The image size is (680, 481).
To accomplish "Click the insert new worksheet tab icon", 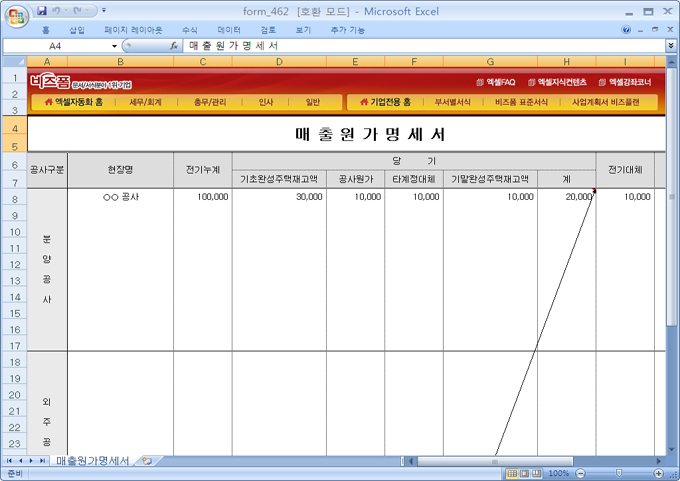I will [x=147, y=461].
